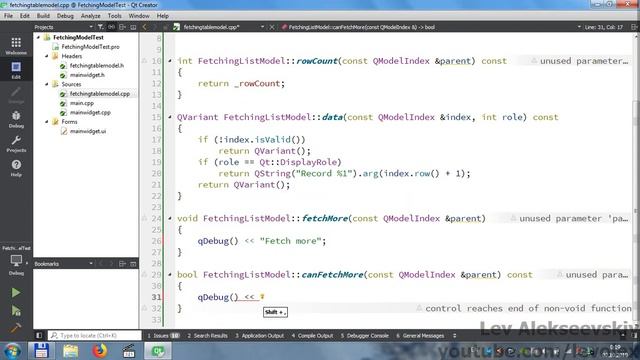Viewport: 640px width, 360px height.
Task: Click the warning icon on line 32
Action: (x=144, y=308)
